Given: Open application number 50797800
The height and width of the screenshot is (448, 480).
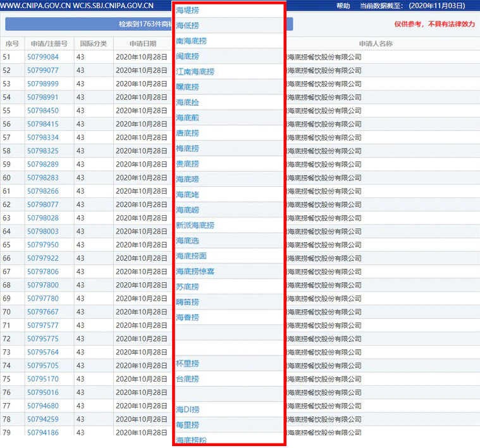Looking at the screenshot, I should [x=43, y=285].
